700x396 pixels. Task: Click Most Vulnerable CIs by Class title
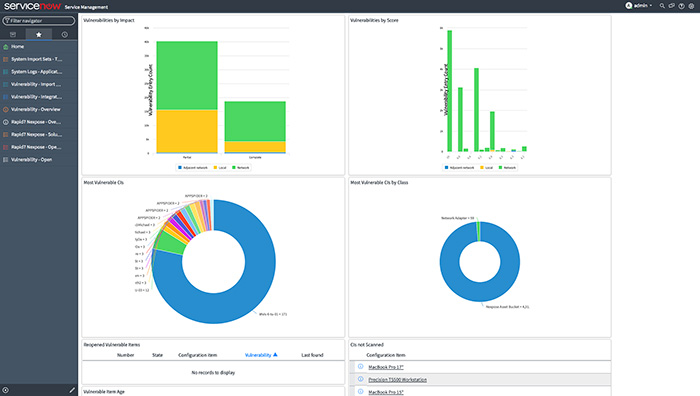coord(379,182)
